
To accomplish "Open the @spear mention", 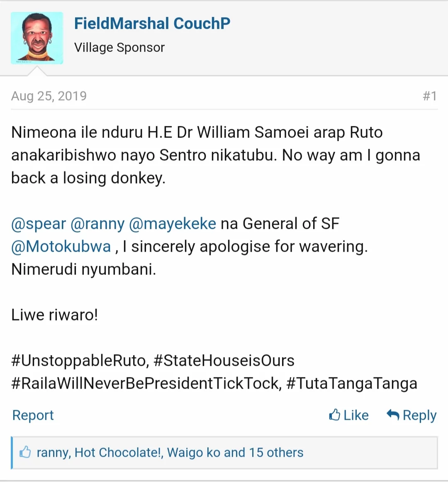I will [39, 224].
